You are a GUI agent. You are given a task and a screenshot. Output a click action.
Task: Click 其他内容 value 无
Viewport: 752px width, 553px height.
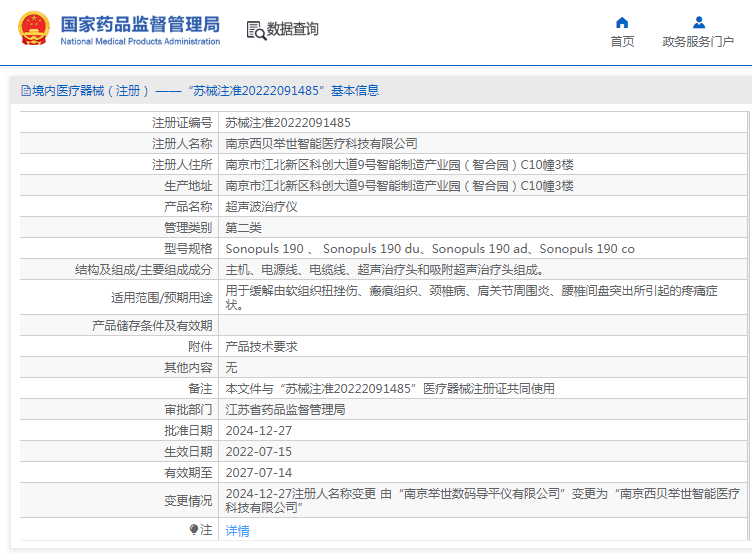click(232, 367)
